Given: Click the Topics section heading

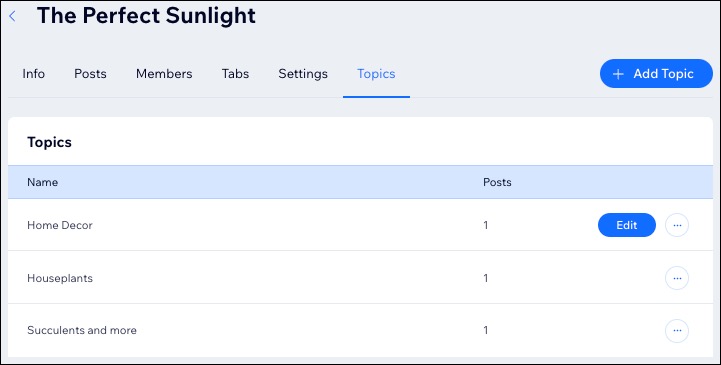Looking at the screenshot, I should (x=49, y=143).
